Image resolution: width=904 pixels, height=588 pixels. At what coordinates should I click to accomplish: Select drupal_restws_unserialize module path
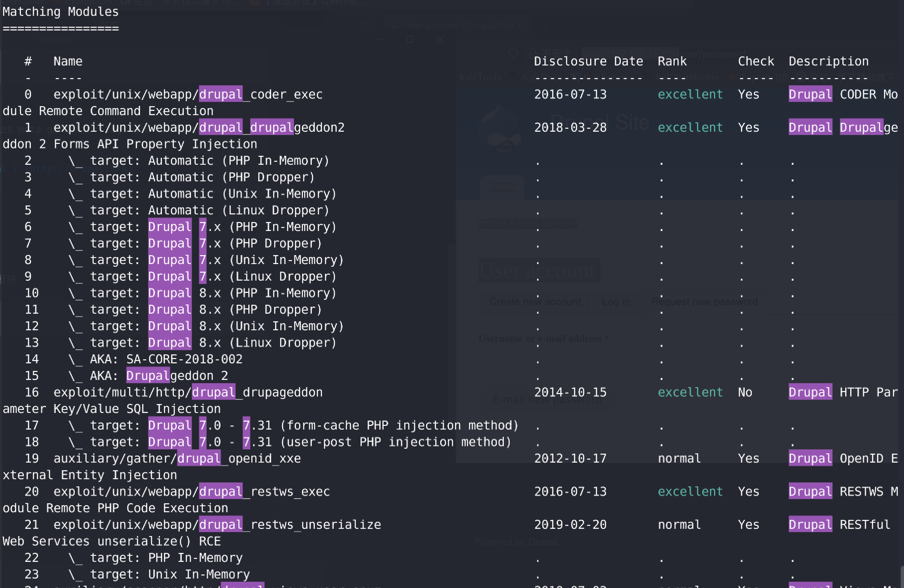coord(217,524)
